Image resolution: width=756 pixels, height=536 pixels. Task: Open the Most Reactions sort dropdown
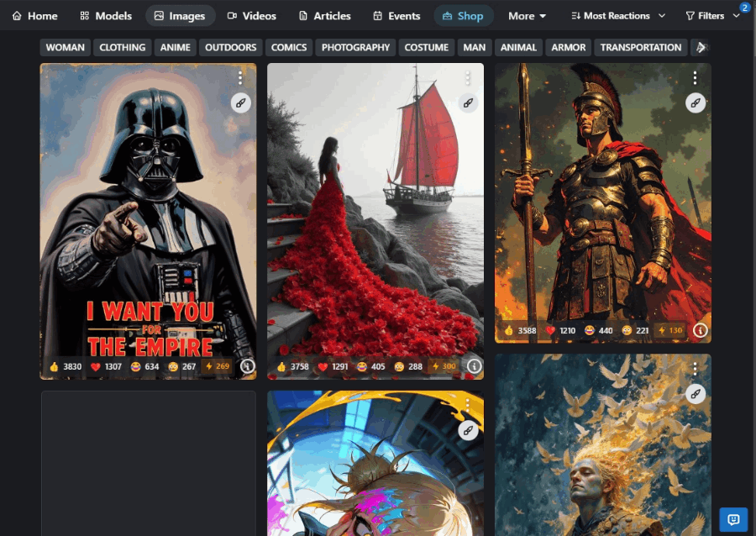[x=618, y=16]
